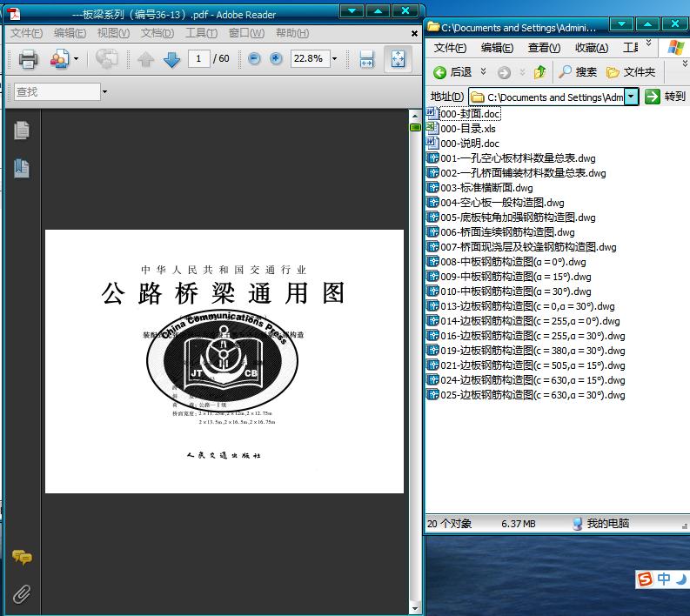Go to previous page with up arrow
The height and width of the screenshot is (616, 690).
145,59
